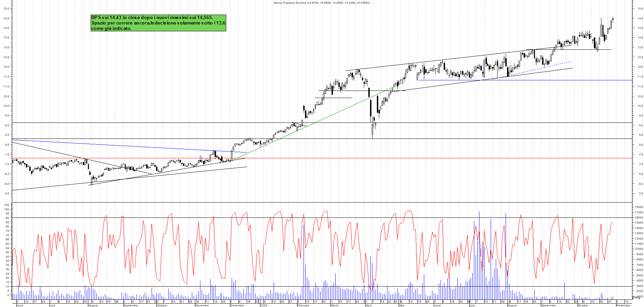Screen dimensions: 644x307
Task: Select the December label on the time axis
Action: 237,305
